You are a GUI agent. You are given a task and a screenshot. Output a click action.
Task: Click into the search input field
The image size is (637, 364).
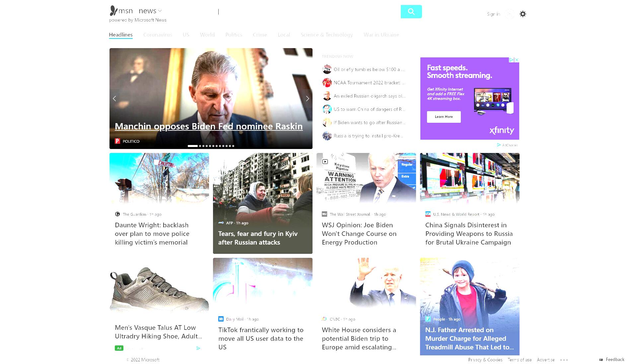[x=309, y=12]
